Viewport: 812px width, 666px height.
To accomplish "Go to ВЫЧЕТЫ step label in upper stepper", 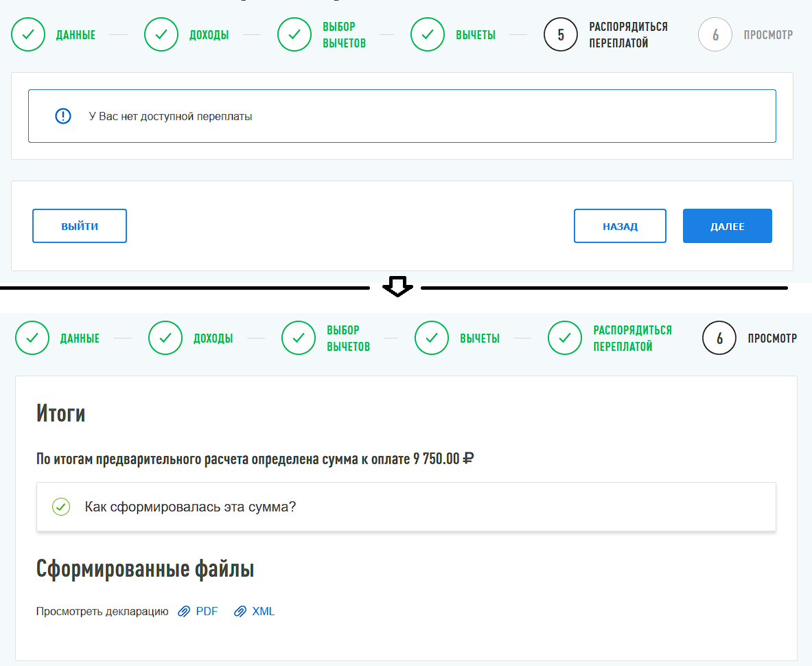I will tap(476, 35).
